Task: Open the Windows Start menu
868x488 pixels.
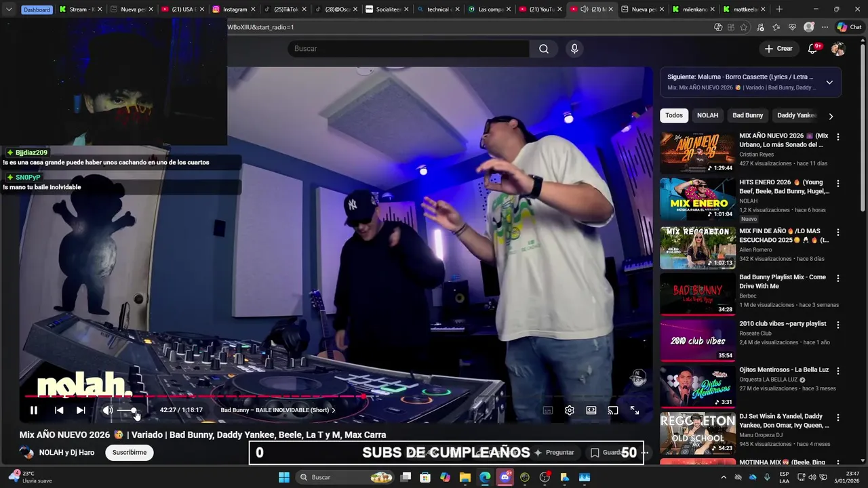Action: click(284, 477)
